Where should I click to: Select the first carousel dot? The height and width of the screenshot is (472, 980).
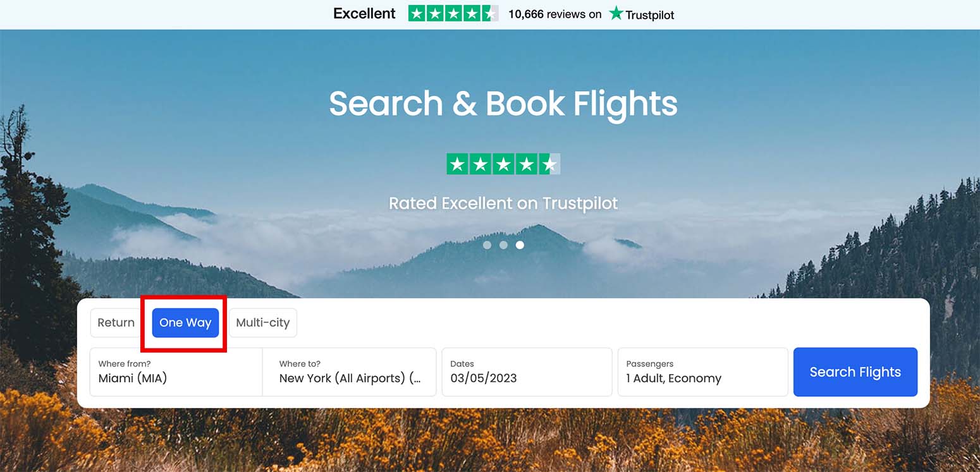click(x=487, y=245)
